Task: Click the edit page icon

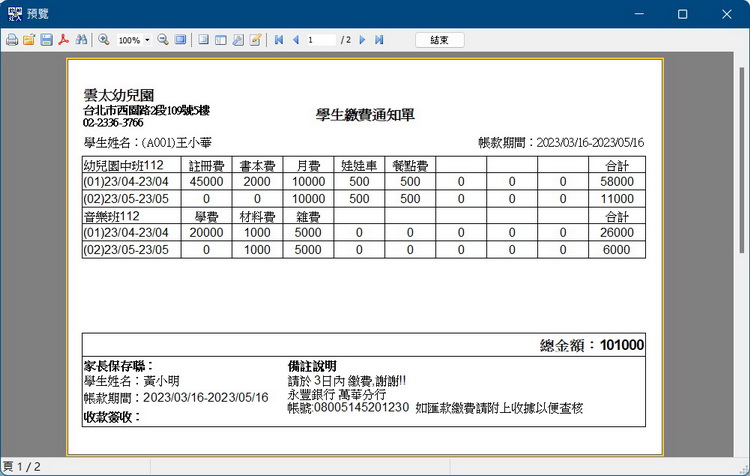Action: [255, 40]
